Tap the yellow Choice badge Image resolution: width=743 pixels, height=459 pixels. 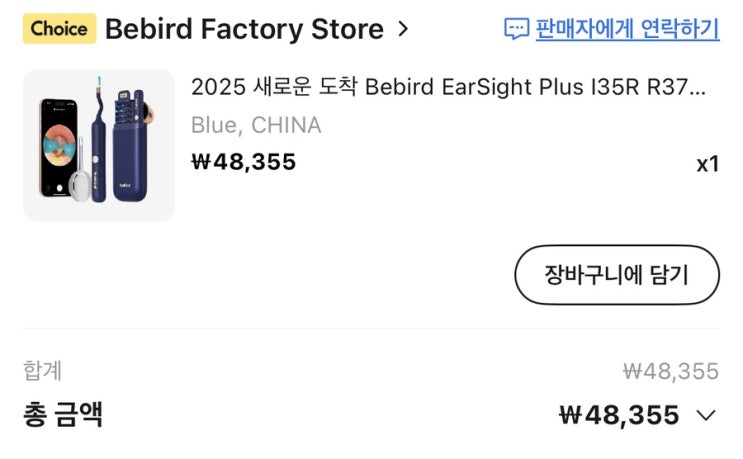pyautogui.click(x=59, y=28)
